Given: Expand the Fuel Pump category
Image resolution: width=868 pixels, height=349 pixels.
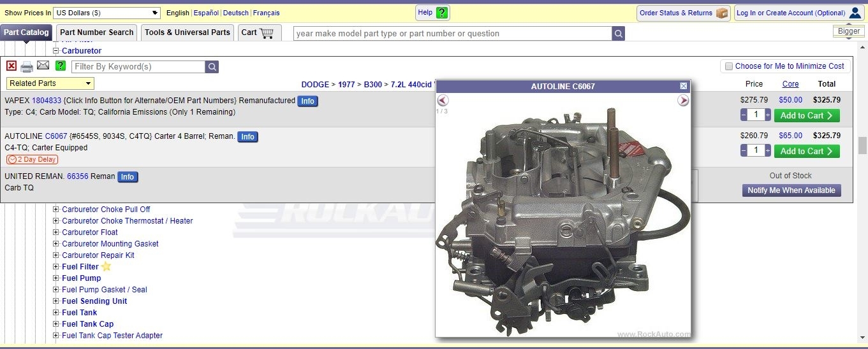Looking at the screenshot, I should (56, 278).
